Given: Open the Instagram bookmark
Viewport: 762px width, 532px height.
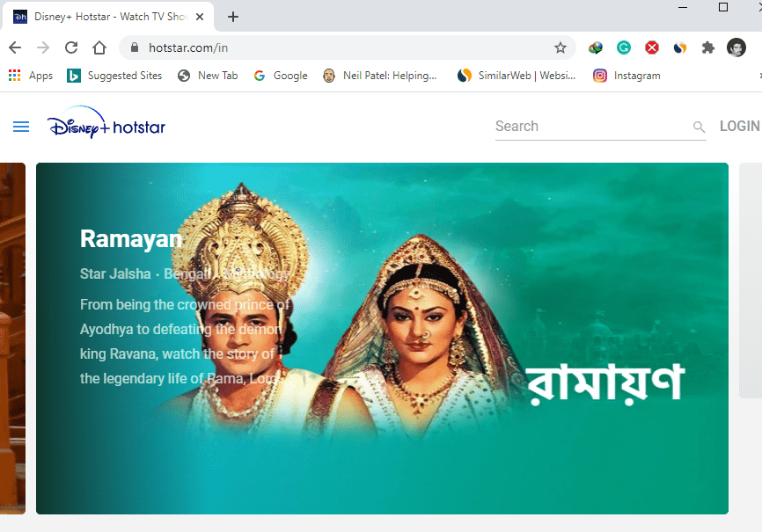Looking at the screenshot, I should coord(626,76).
